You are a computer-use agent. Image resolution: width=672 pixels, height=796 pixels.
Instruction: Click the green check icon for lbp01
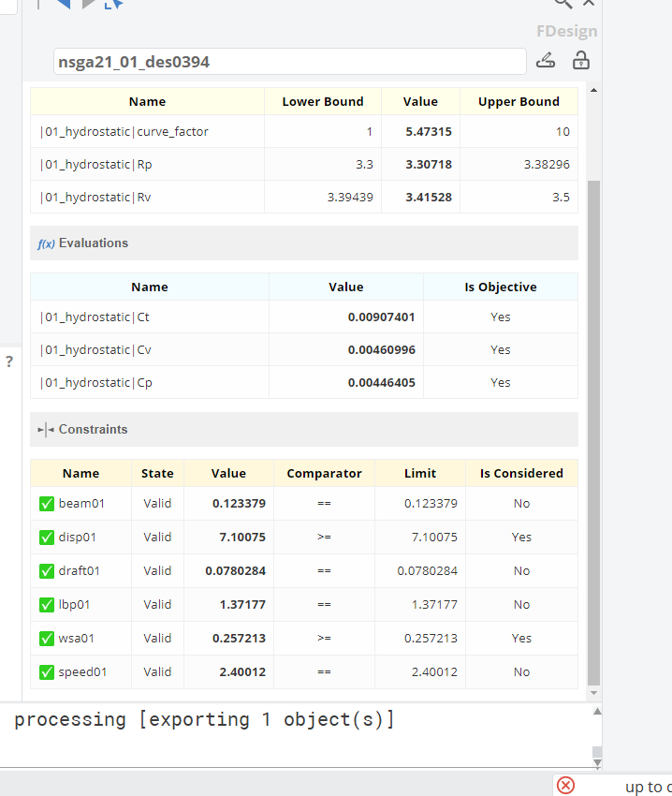(47, 605)
